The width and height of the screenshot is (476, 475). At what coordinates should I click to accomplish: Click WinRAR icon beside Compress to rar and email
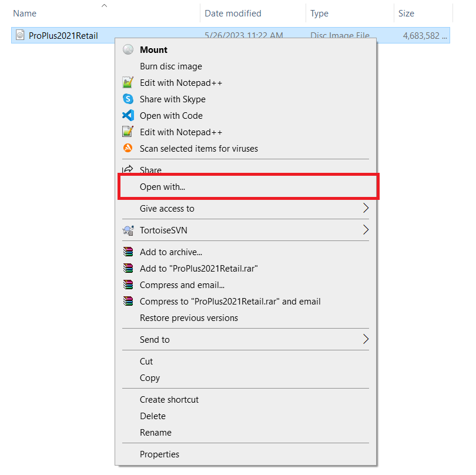128,301
